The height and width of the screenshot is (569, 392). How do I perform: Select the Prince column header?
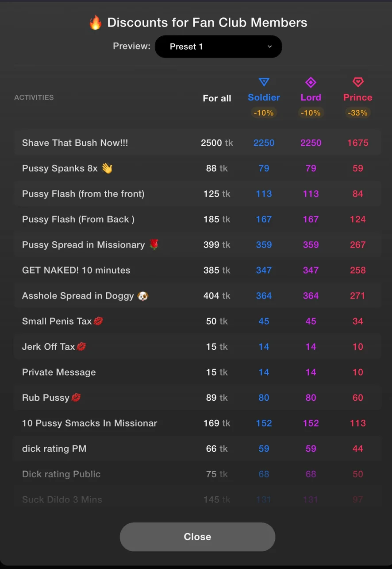(357, 97)
